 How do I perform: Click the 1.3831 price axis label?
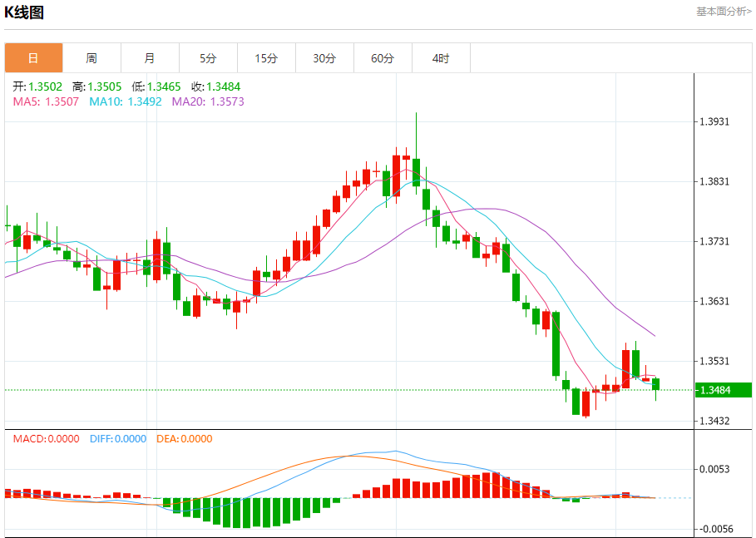(714, 182)
